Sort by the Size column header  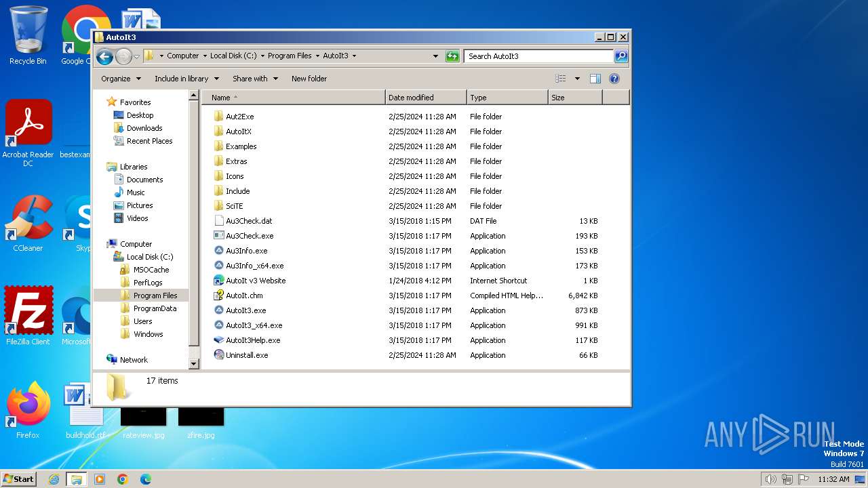click(x=575, y=98)
